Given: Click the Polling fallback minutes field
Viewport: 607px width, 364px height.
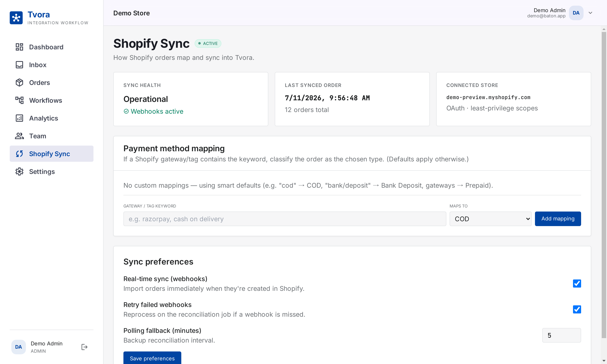Looking at the screenshot, I should 561,335.
